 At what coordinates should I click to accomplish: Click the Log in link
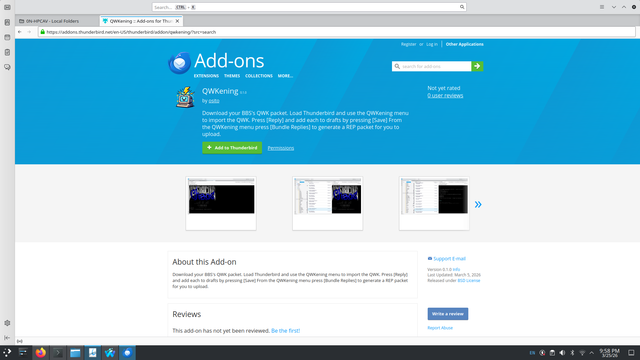pyautogui.click(x=432, y=44)
